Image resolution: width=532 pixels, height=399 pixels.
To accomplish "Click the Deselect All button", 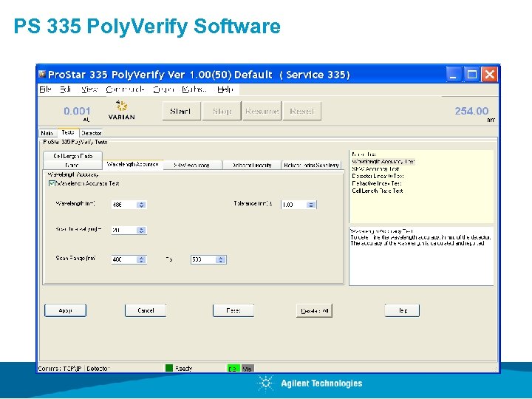I will point(315,310).
